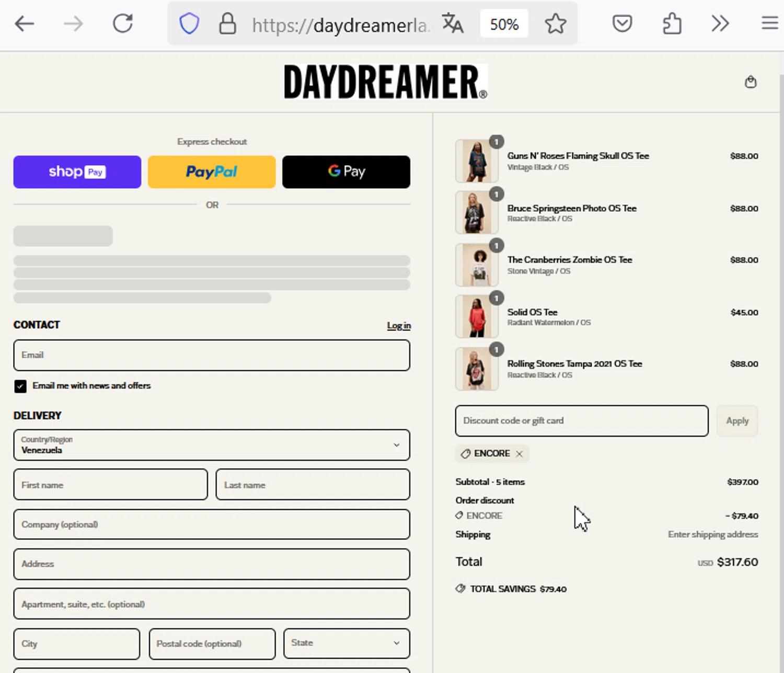The image size is (784, 673).
Task: Open tracking protection shield info
Action: (x=189, y=24)
